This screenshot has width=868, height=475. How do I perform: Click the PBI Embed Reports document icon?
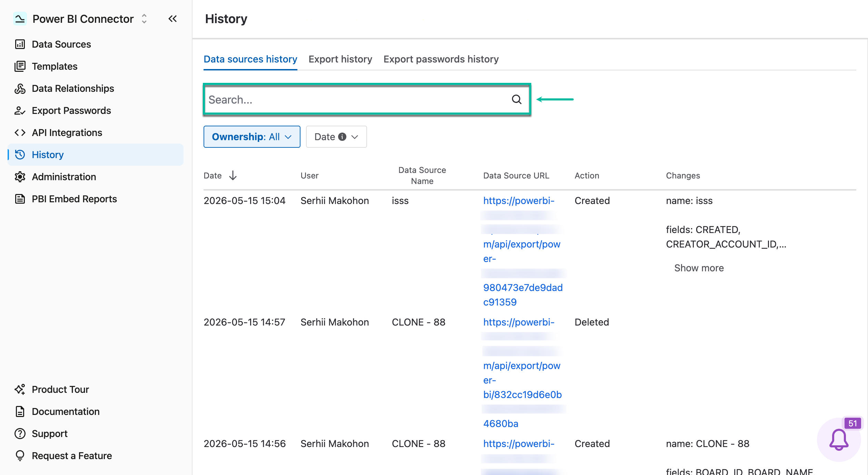pos(20,199)
